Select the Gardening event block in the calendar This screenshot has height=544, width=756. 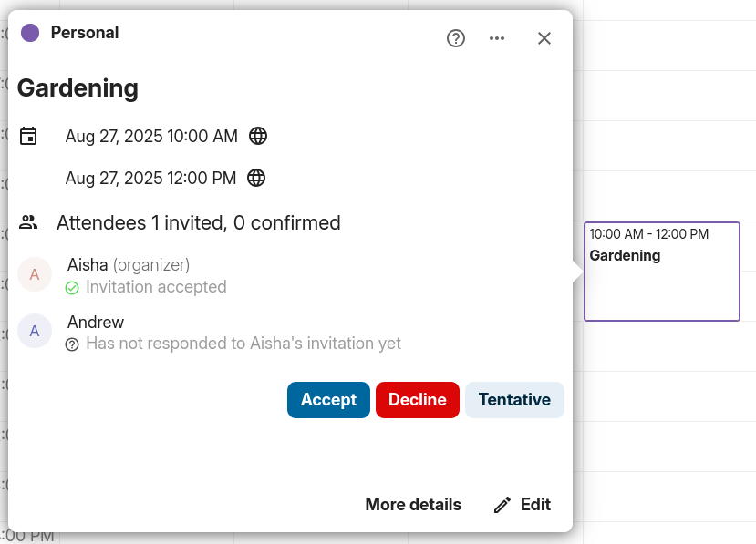(661, 271)
